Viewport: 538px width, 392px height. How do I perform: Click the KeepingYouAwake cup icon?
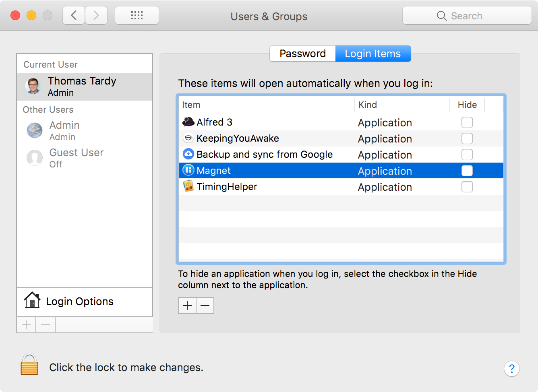[x=188, y=138]
